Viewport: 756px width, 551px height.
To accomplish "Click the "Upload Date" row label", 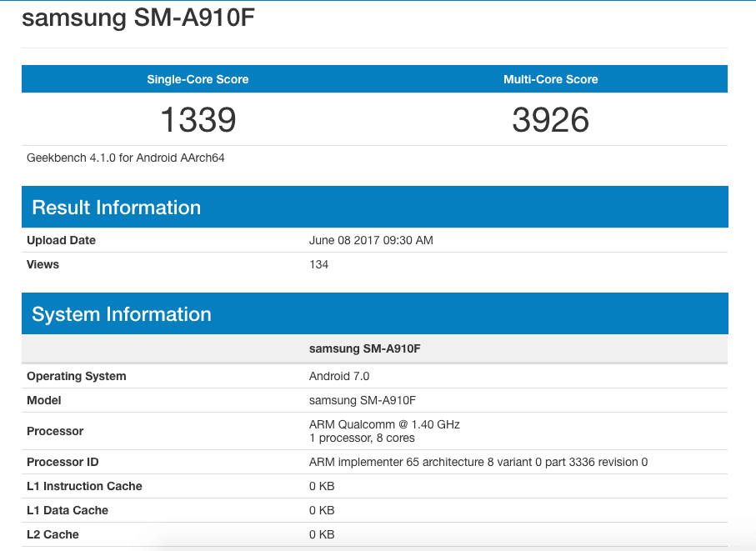I will tap(61, 240).
